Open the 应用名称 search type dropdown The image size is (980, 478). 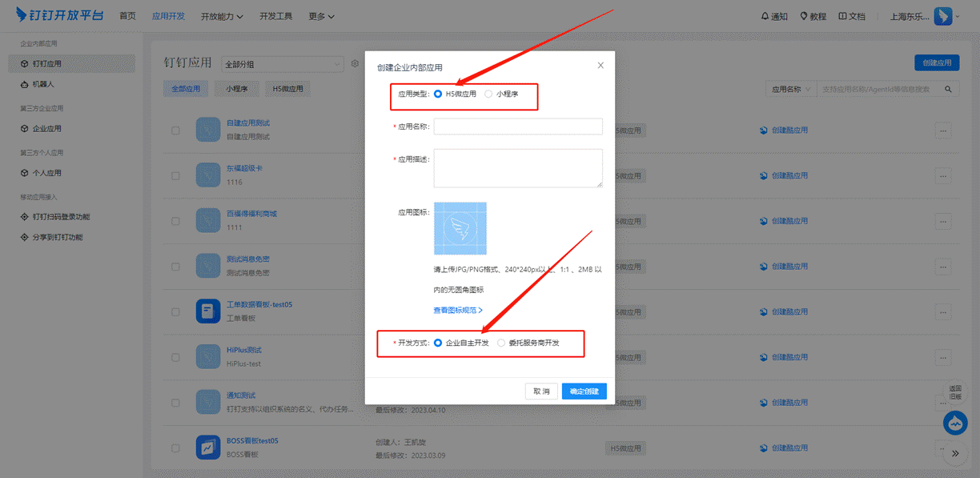tap(790, 89)
